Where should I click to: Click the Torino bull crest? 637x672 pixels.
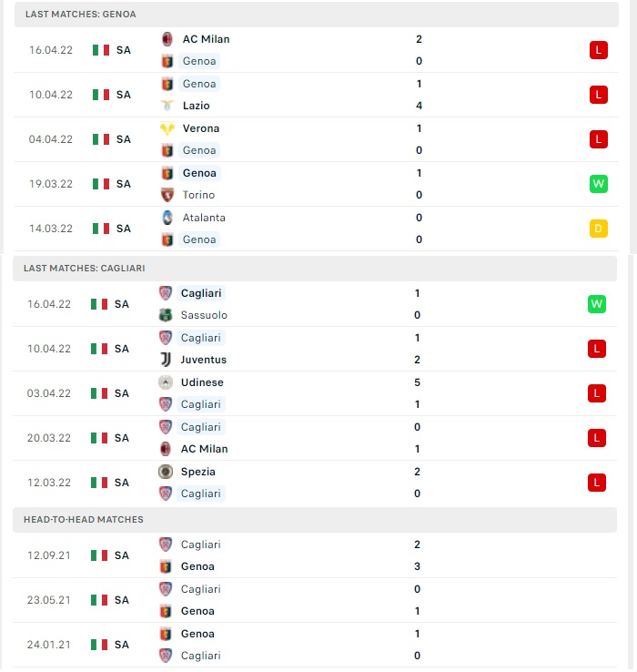pyautogui.click(x=167, y=195)
